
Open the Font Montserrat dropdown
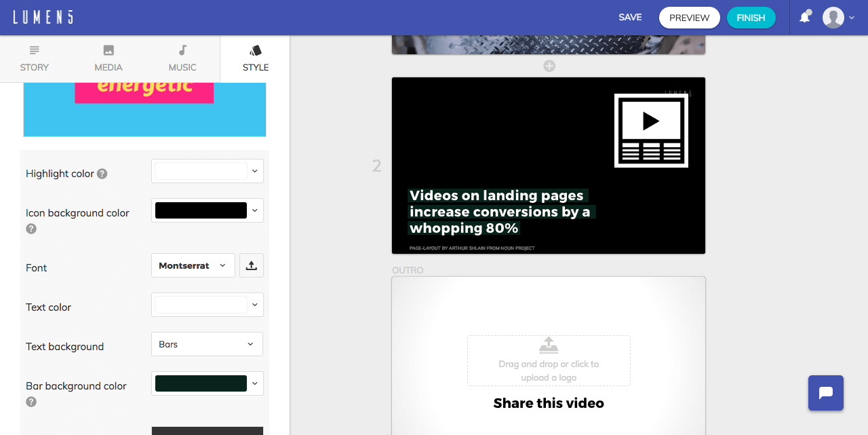(x=193, y=265)
